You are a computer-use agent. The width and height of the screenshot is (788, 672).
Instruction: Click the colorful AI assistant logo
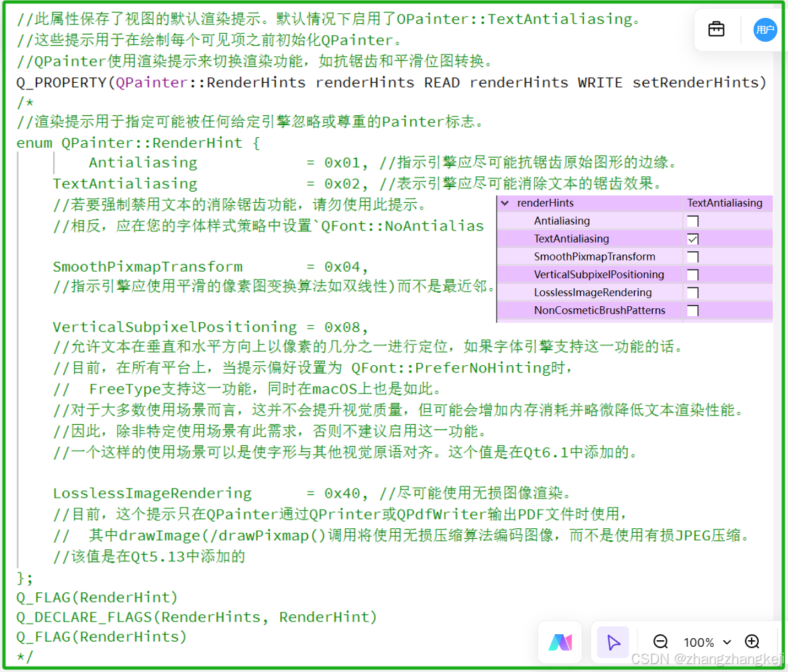(560, 642)
